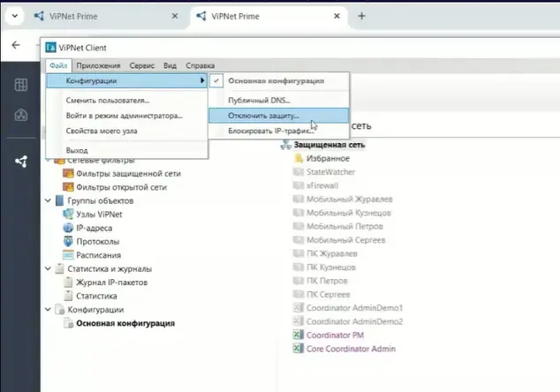Select the network nodes sidebar icon
560x392 pixels.
21,162
